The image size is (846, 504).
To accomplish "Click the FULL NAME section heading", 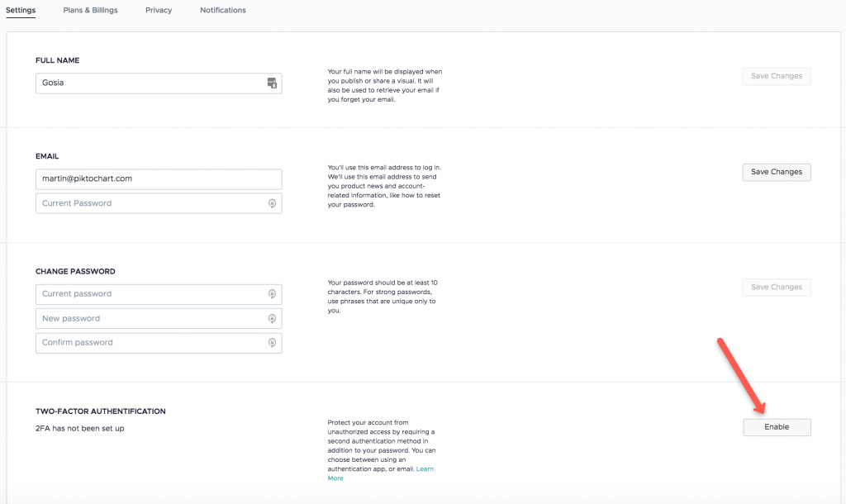I will coord(57,60).
